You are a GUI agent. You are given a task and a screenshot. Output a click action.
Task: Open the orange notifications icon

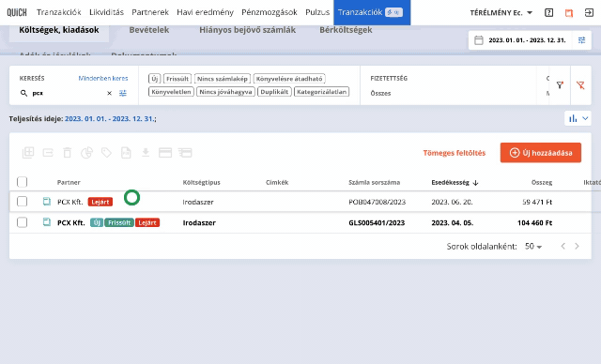coord(569,12)
